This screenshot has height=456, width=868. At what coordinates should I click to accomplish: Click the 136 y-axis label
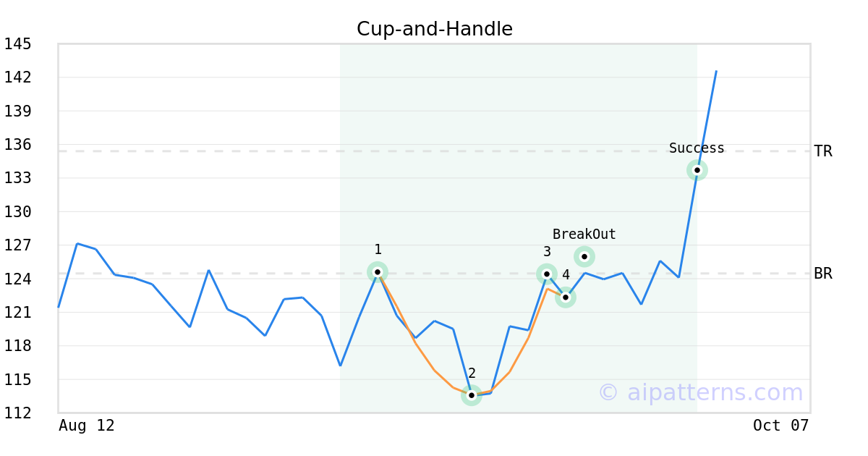[17, 145]
